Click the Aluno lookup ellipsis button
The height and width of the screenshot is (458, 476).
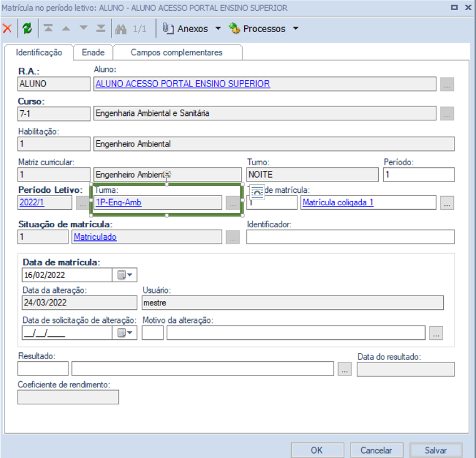[x=447, y=84]
